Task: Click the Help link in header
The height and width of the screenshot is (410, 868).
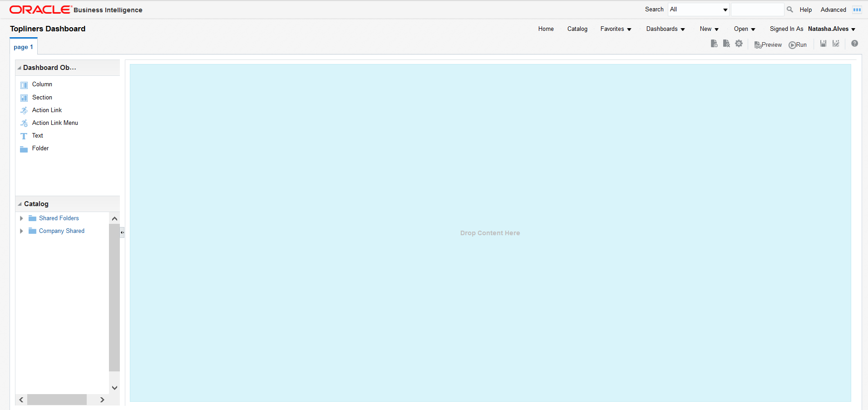Action: pyautogui.click(x=806, y=10)
